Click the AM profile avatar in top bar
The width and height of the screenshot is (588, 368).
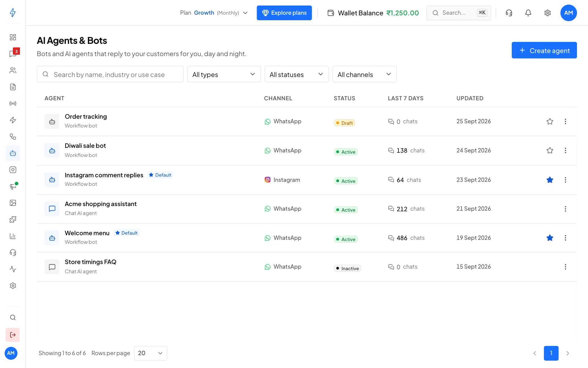coord(568,13)
